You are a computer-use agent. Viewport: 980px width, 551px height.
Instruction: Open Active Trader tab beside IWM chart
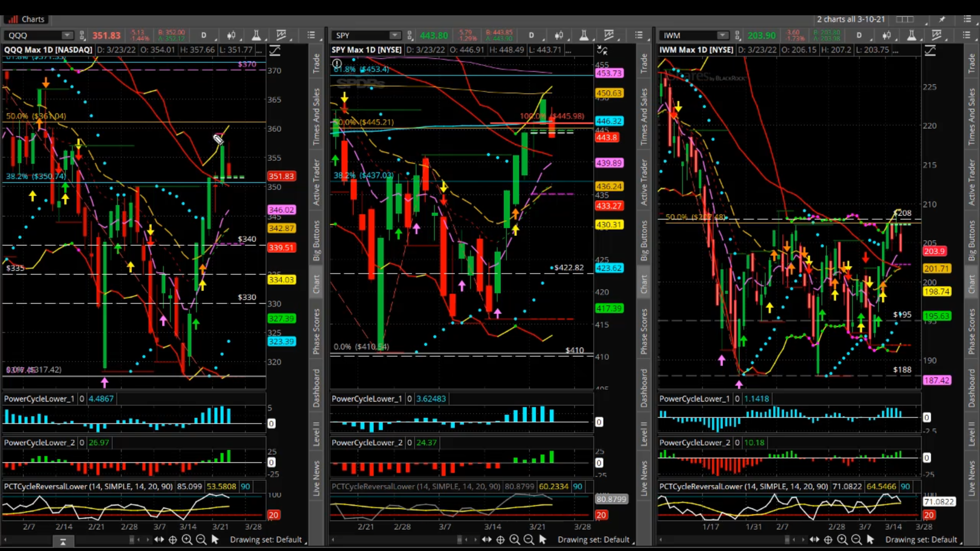tap(972, 182)
